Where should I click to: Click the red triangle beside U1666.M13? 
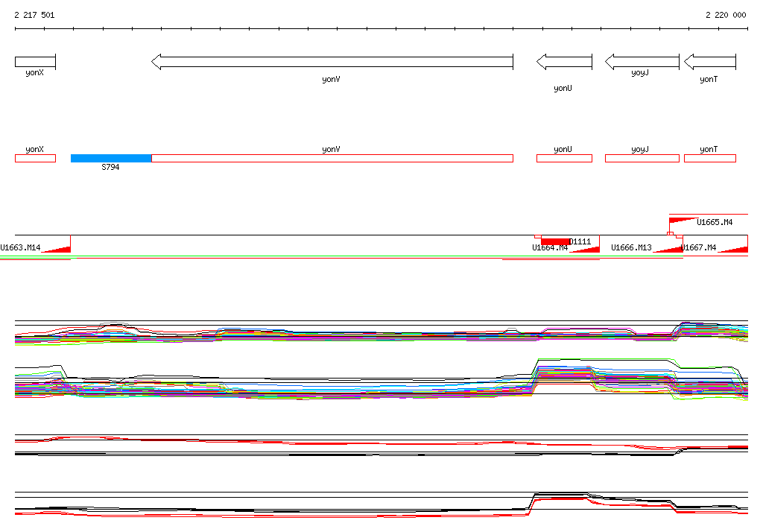tap(669, 249)
